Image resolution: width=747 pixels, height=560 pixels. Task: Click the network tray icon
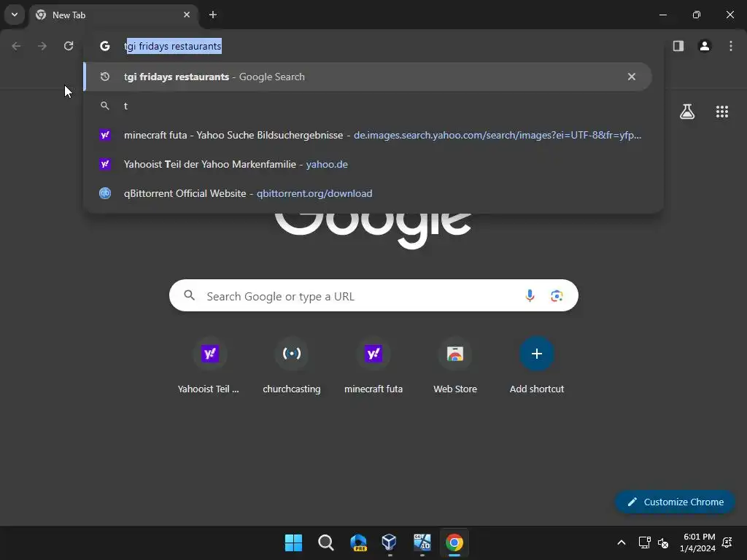click(x=645, y=542)
